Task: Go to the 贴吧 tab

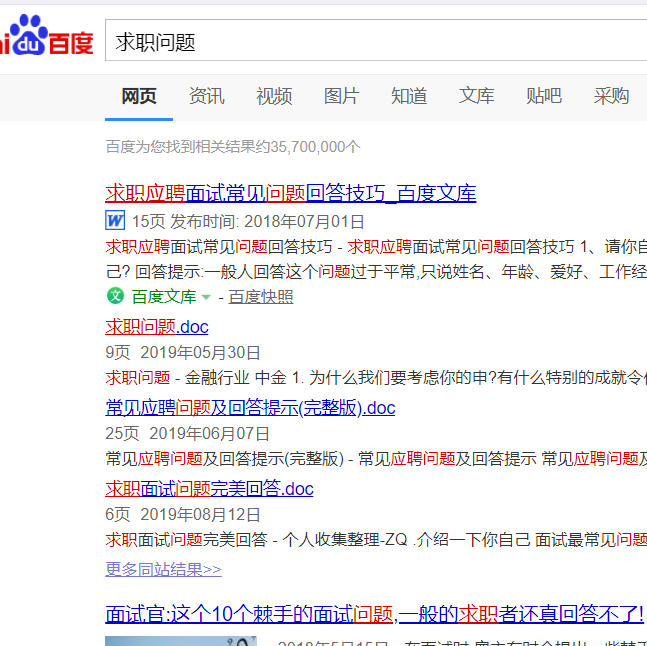Action: pyautogui.click(x=544, y=96)
